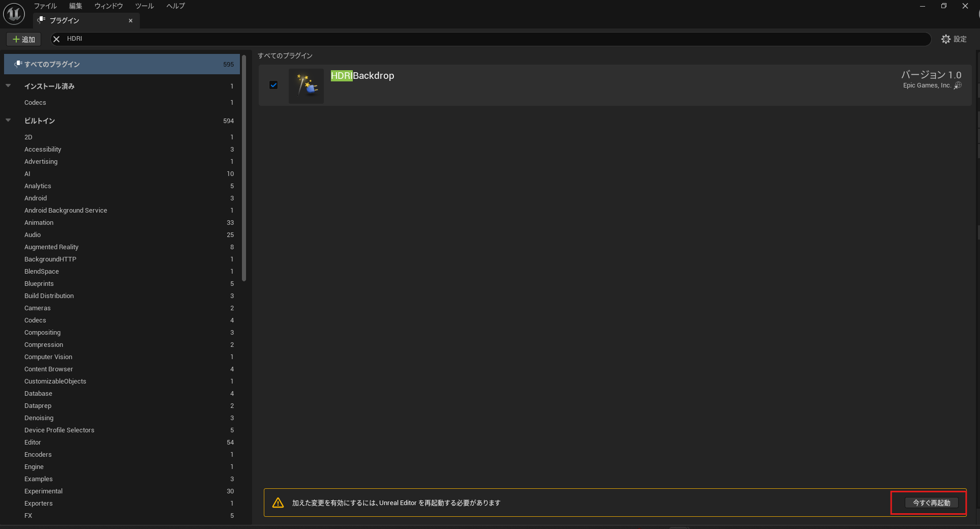Viewport: 980px width, 529px height.
Task: Open the ファイル menu
Action: point(45,6)
